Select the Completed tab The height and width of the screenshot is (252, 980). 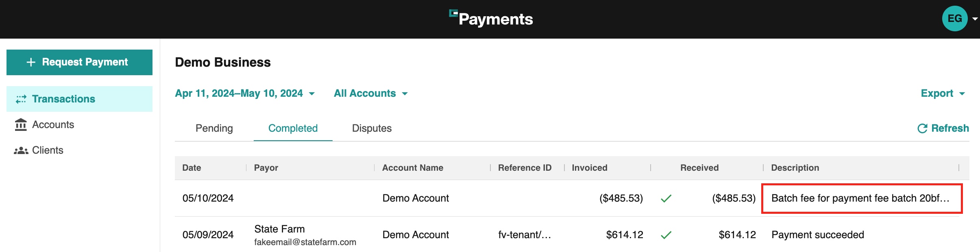coord(293,128)
